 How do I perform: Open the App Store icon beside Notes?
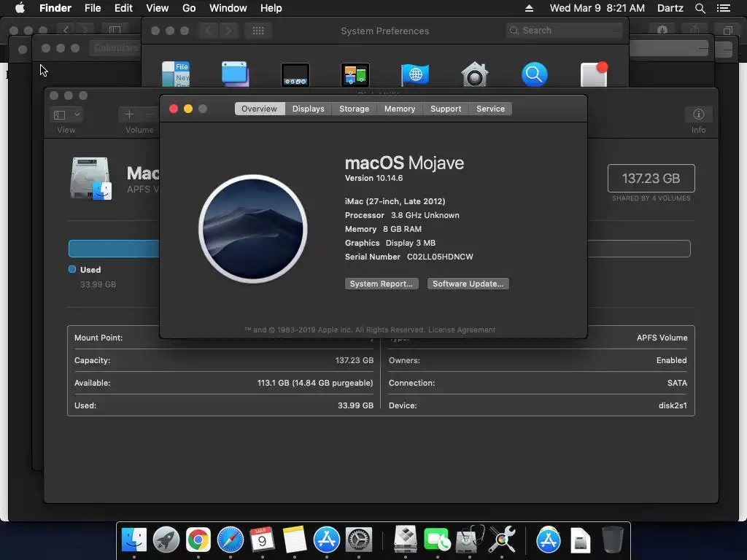coord(326,540)
